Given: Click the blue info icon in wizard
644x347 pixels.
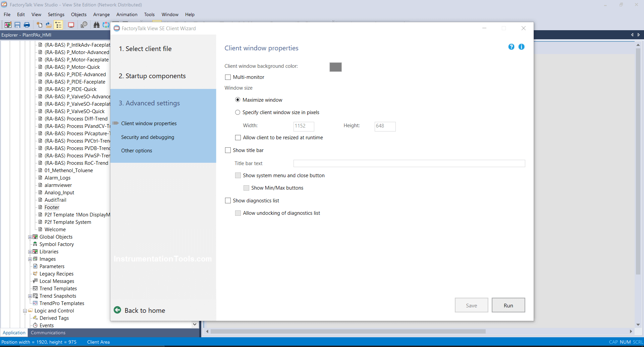Looking at the screenshot, I should pos(521,47).
